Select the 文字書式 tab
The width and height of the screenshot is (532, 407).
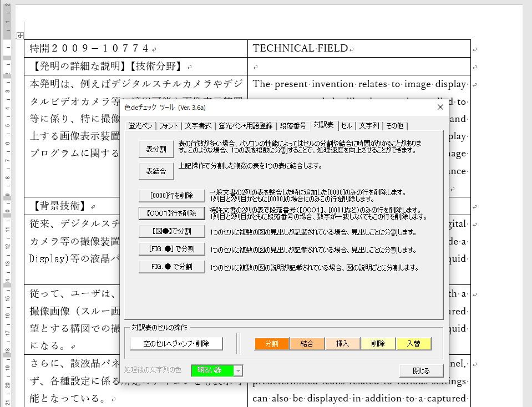coord(198,125)
